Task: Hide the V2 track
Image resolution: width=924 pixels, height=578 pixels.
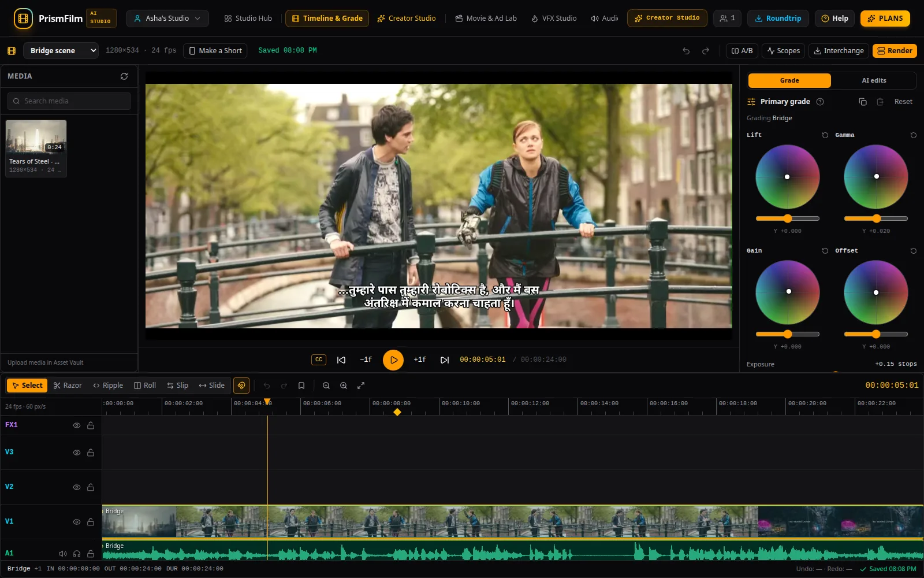Action: 76,487
